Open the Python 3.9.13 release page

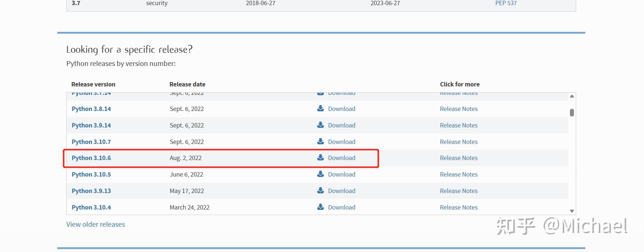click(x=91, y=191)
